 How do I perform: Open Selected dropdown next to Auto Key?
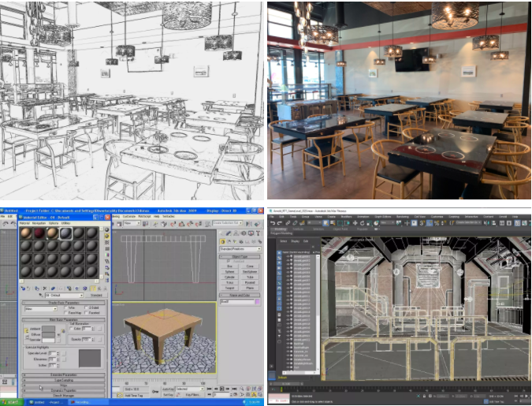point(203,389)
